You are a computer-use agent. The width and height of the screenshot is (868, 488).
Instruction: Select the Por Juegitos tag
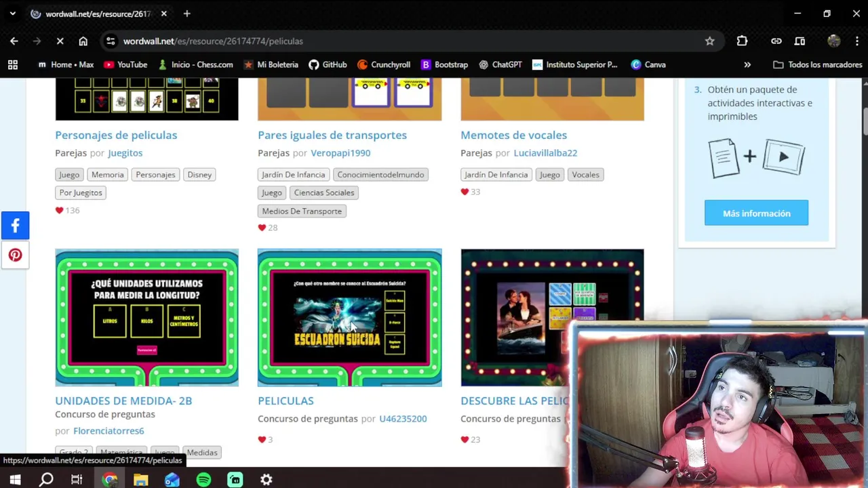tap(81, 192)
